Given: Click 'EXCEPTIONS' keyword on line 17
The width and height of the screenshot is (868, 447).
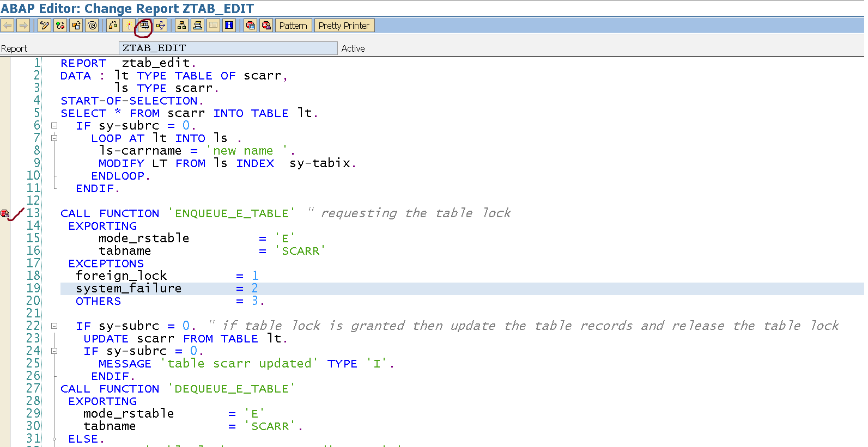Looking at the screenshot, I should pyautogui.click(x=106, y=264).
